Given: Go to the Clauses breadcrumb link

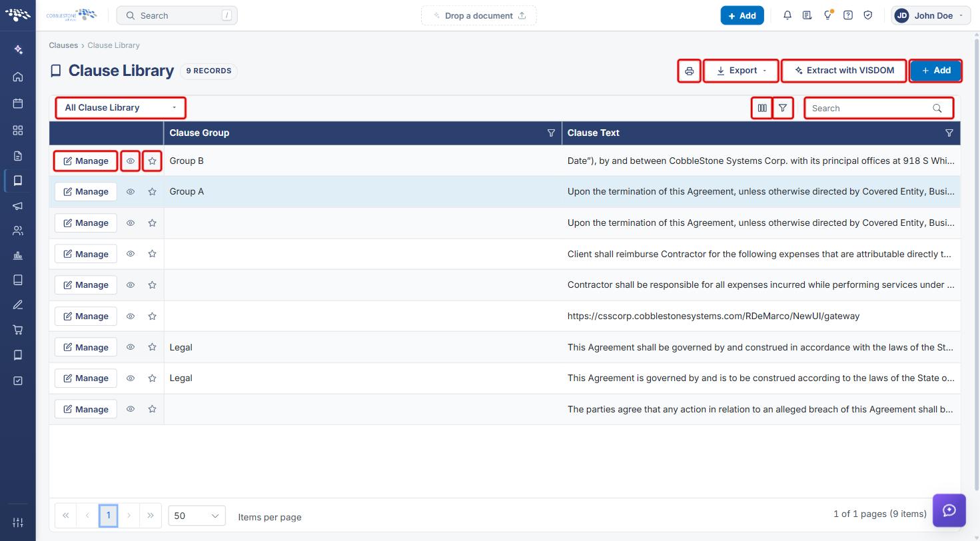Looking at the screenshot, I should pos(63,45).
